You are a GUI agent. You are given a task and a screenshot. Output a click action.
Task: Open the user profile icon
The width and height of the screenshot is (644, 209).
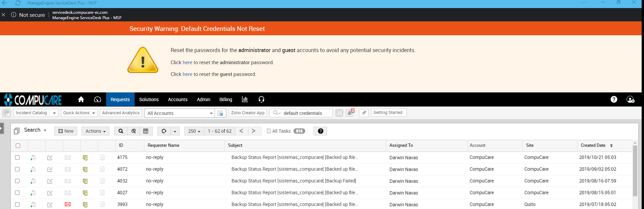click(630, 99)
